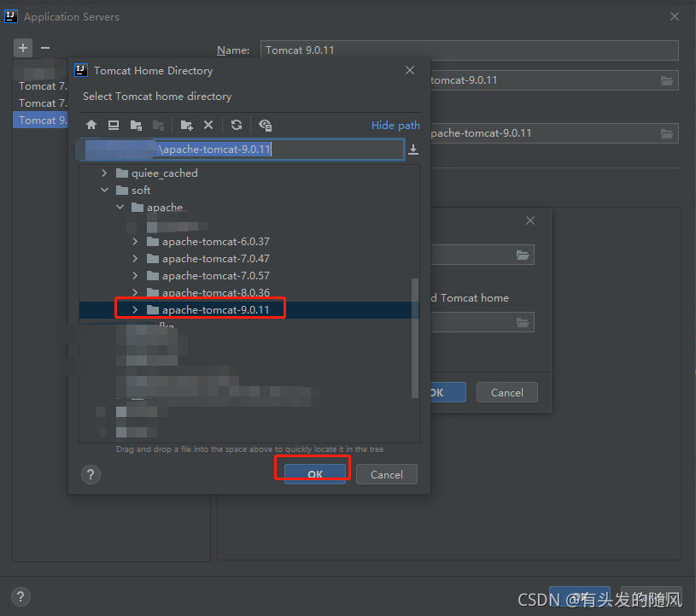The image size is (696, 616).
Task: Toggle show hidden files and directories icon
Action: [x=265, y=126]
